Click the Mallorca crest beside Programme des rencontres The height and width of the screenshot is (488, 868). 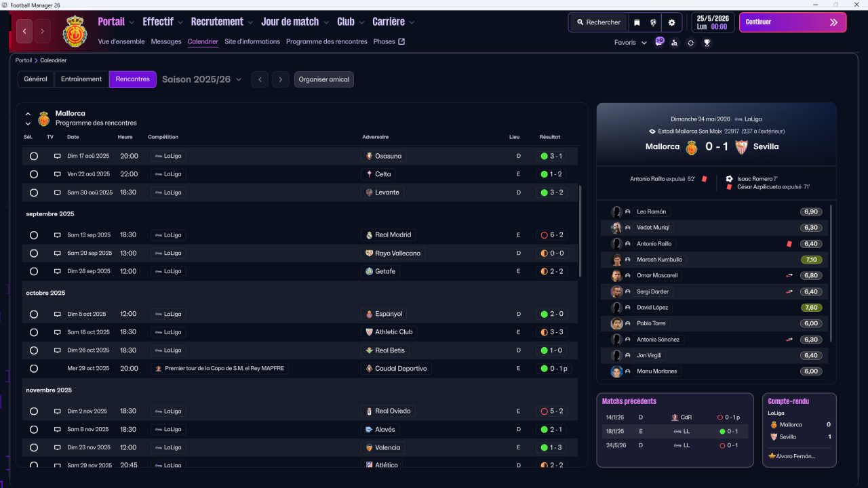pos(44,119)
